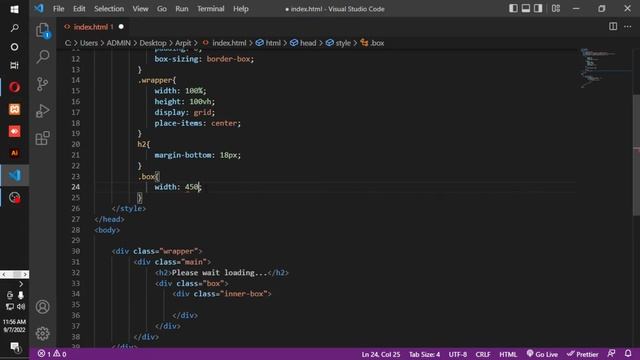640x360 pixels.
Task: Click Tab Size: 4 status item
Action: 424,354
